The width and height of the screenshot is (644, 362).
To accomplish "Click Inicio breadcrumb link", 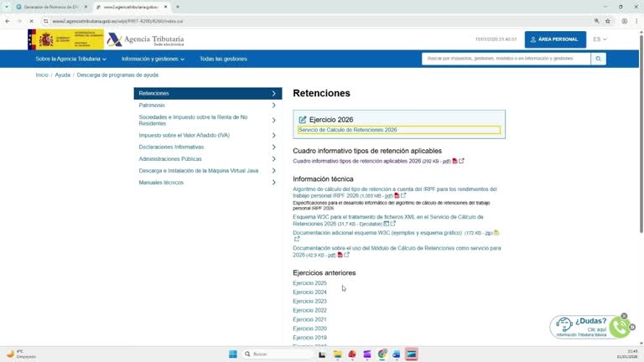I will 42,75.
